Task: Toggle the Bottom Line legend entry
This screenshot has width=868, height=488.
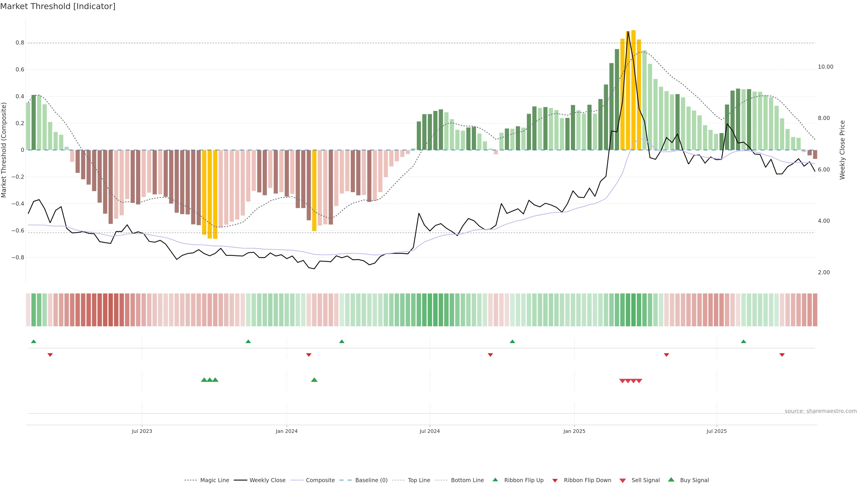Action: pyautogui.click(x=467, y=480)
